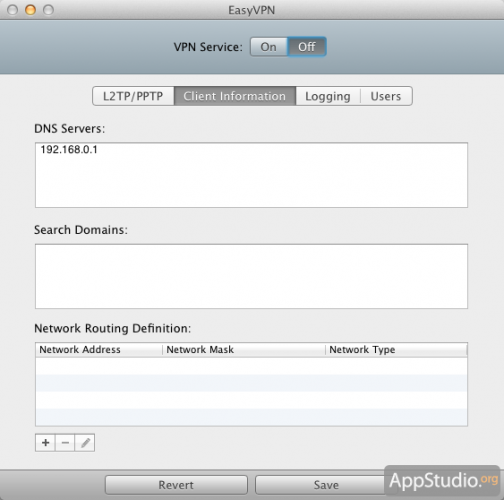Add a new network route with plus icon
Image resolution: width=504 pixels, height=500 pixels.
[45, 443]
